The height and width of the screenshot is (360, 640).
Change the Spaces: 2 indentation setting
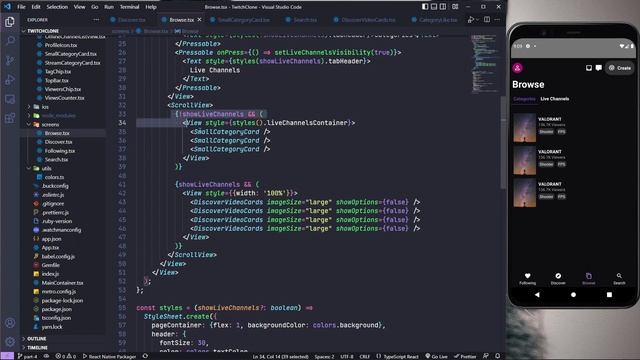click(x=324, y=356)
